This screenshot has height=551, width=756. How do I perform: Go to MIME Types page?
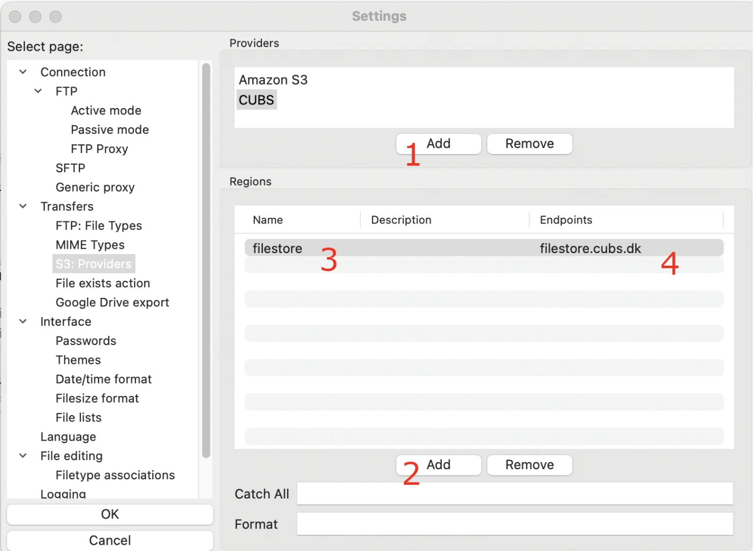[x=90, y=244]
